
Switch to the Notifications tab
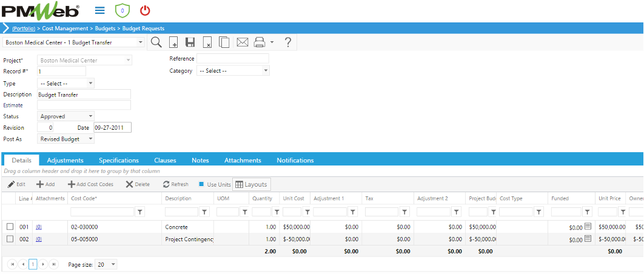point(295,160)
